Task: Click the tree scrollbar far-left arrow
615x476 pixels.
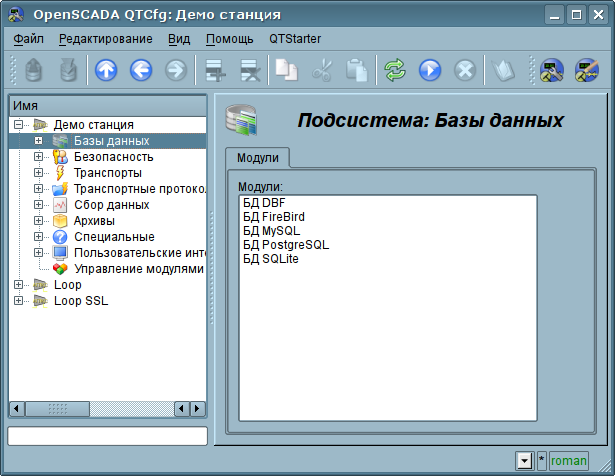Action: coord(16,409)
